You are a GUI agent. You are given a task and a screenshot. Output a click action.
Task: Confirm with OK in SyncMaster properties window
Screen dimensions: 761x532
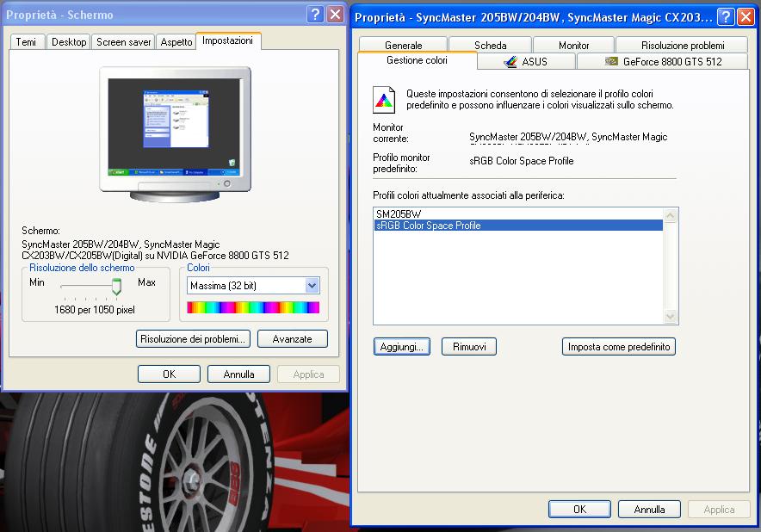579,509
